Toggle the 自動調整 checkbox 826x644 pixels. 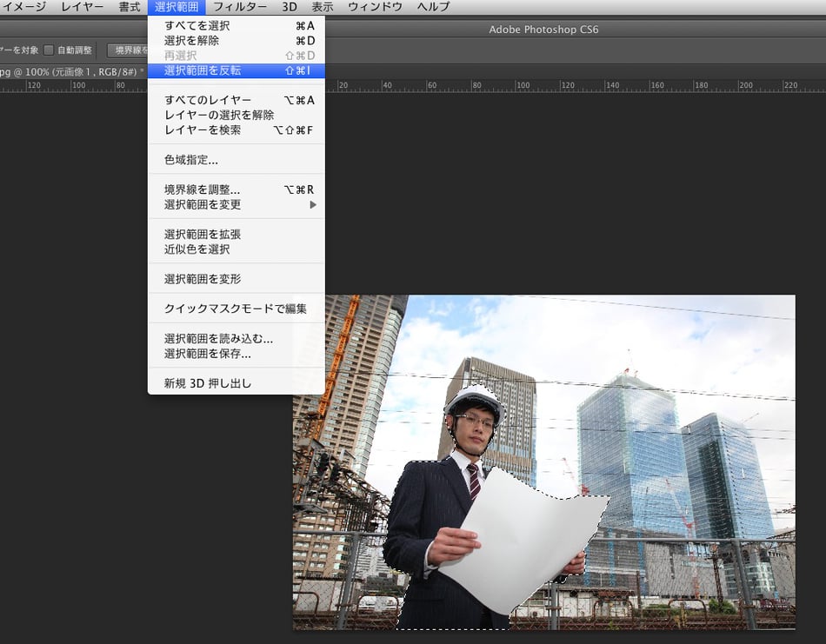tap(50, 50)
